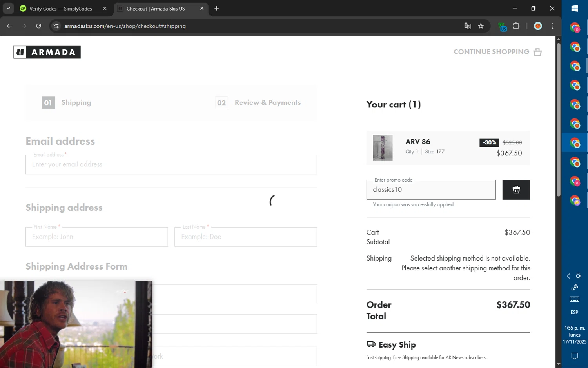
Task: Open the Windows notification center
Action: coord(575,356)
